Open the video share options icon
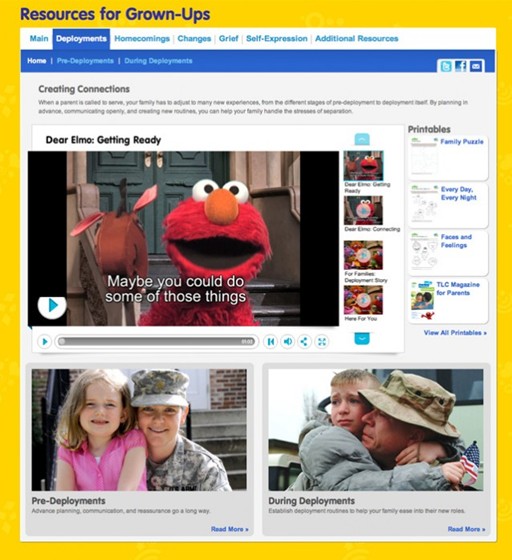The height and width of the screenshot is (560, 512). (x=304, y=342)
